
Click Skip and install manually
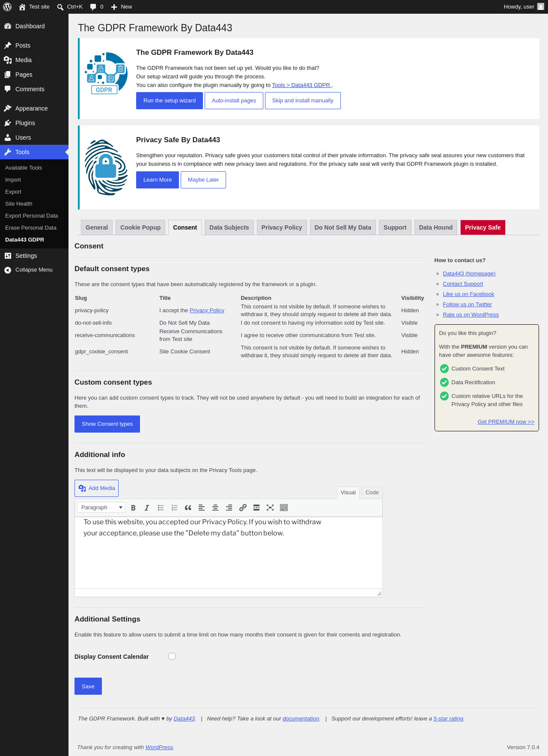tap(303, 101)
